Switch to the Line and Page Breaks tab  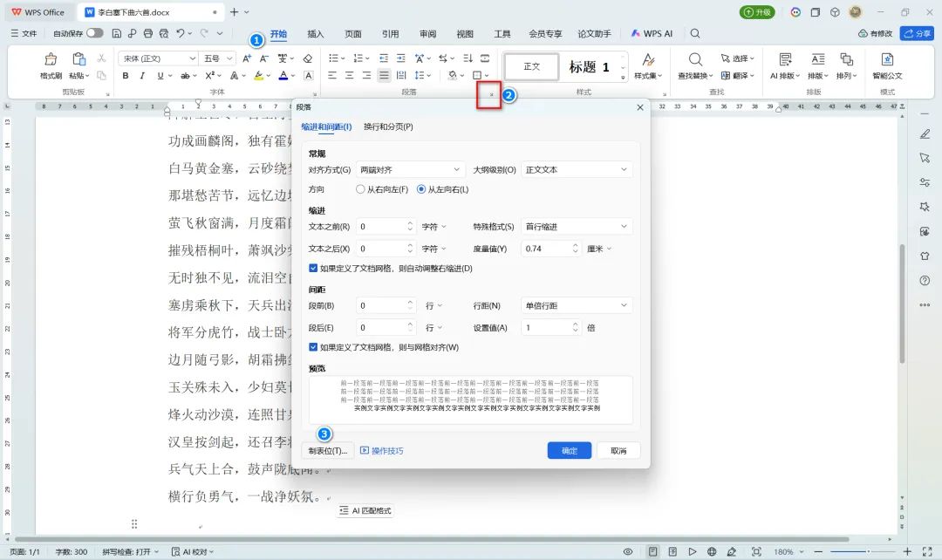click(388, 126)
